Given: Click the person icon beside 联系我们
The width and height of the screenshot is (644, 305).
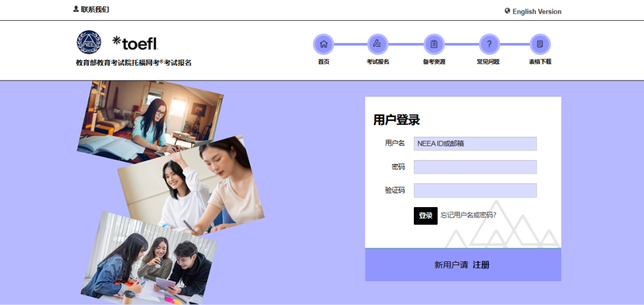Looking at the screenshot, I should (76, 8).
